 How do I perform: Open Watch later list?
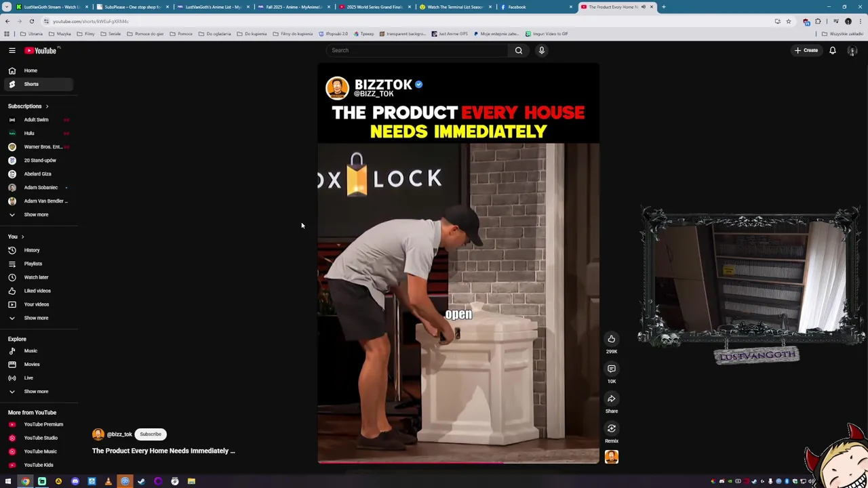pyautogui.click(x=38, y=277)
